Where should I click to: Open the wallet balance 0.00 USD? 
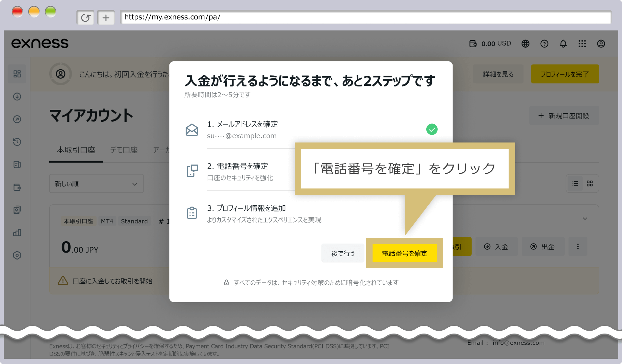(490, 44)
